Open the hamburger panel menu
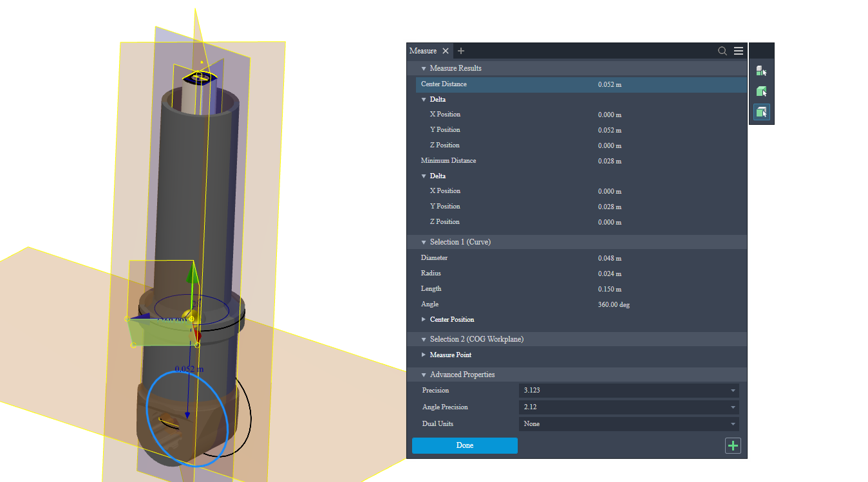 coord(739,51)
